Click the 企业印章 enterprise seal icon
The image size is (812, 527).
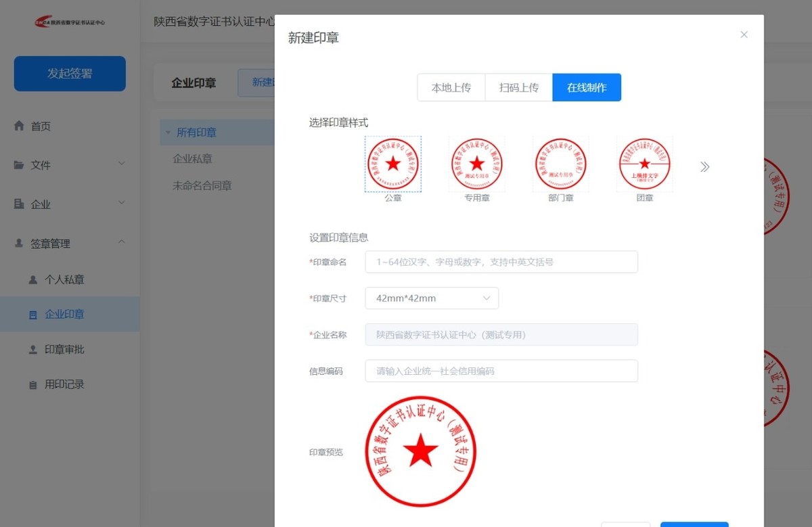click(32, 314)
